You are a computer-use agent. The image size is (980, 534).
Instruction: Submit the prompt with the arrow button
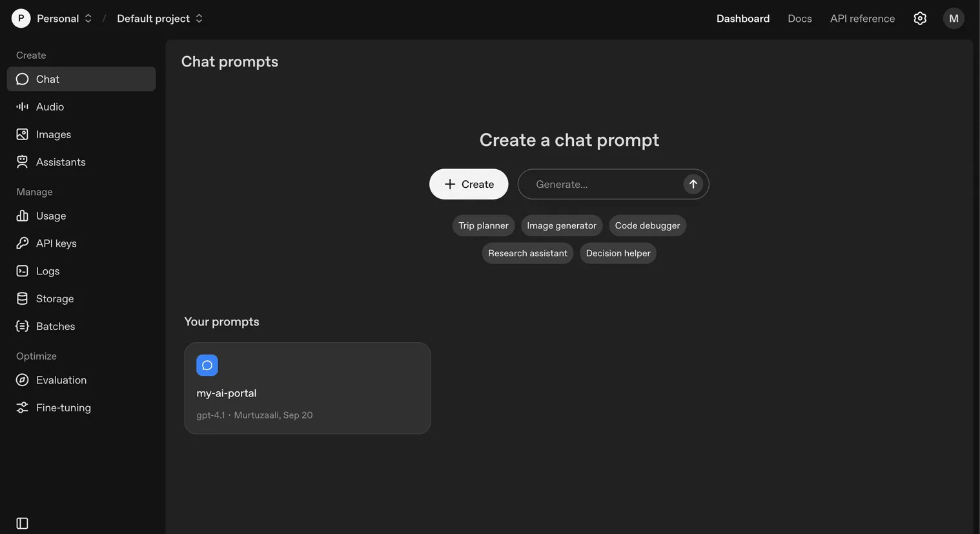[693, 184]
